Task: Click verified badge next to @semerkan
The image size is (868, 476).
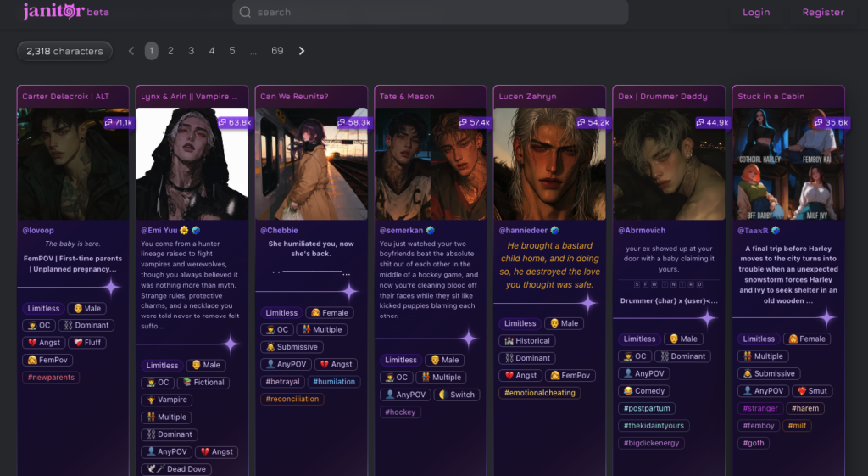Action: [431, 230]
